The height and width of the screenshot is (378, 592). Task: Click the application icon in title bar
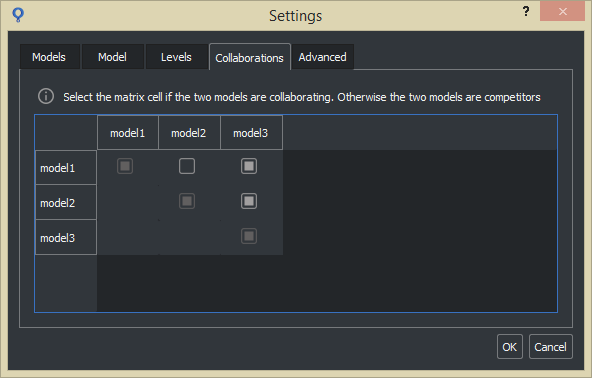tap(18, 15)
